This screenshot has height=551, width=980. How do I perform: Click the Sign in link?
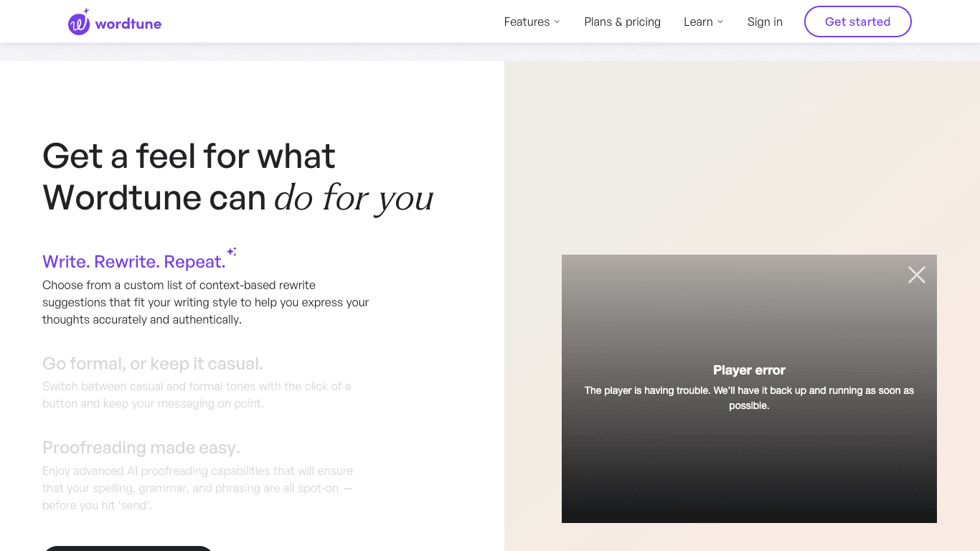click(x=765, y=22)
